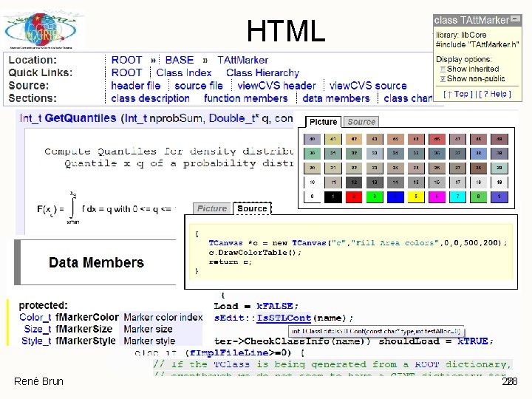Image resolution: width=532 pixels, height=399 pixels.
Task: Select dark gray swatch 12
Action: pos(353,183)
